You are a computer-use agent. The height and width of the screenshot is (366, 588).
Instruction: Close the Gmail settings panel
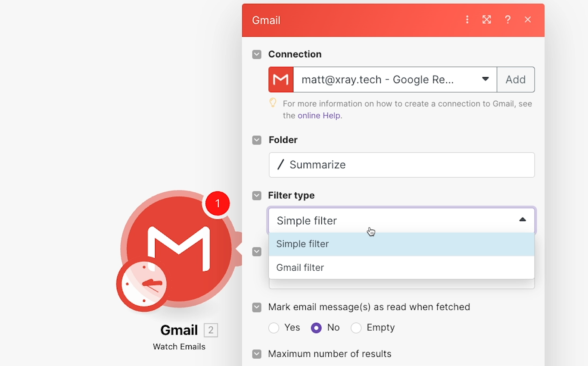pyautogui.click(x=528, y=19)
